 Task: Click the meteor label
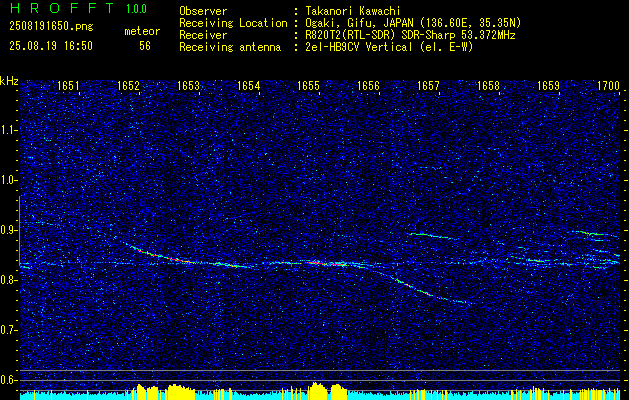pos(142,32)
